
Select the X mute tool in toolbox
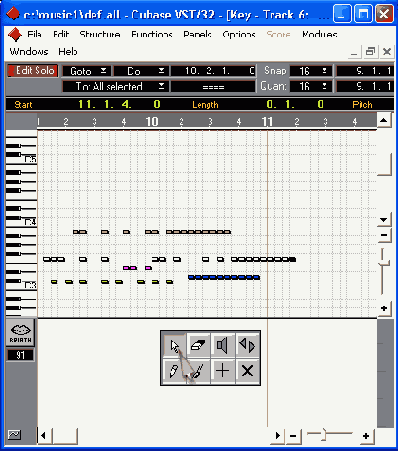click(x=247, y=371)
